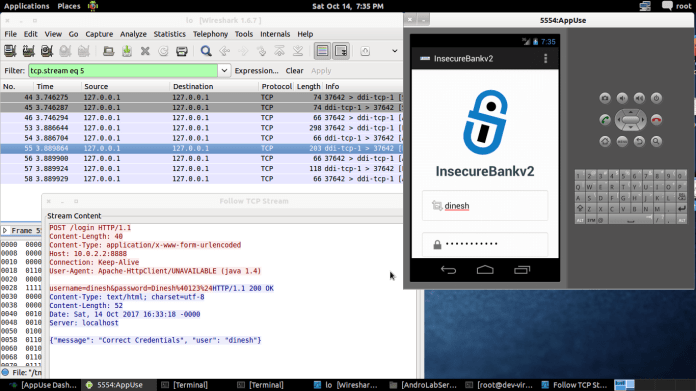
Task: Click the emulator power button
Action: tap(656, 98)
